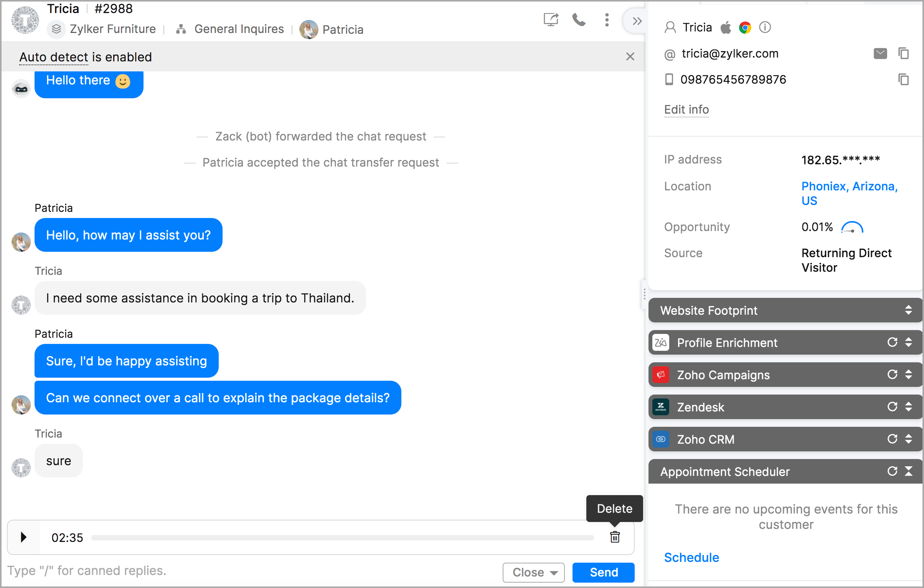The image size is (924, 588).
Task: Expand the Website Footprint section
Action: coord(908,310)
